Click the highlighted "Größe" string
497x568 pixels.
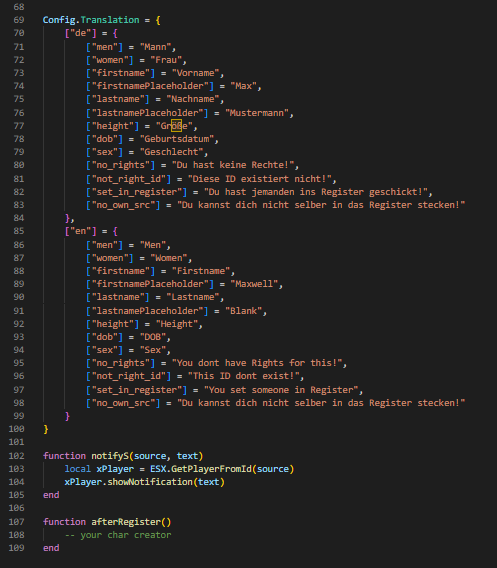[x=174, y=126]
